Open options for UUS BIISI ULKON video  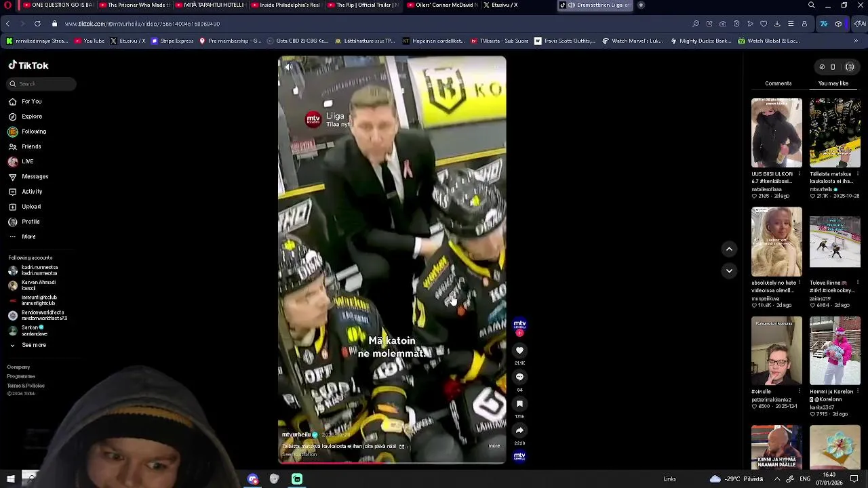pos(800,174)
